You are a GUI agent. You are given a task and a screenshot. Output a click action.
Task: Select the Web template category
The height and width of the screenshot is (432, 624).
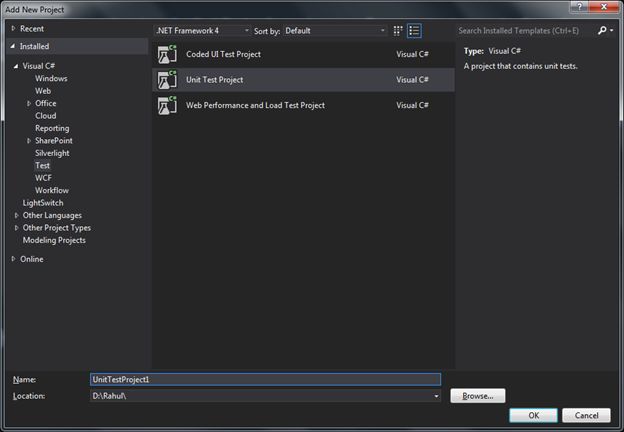(x=43, y=91)
